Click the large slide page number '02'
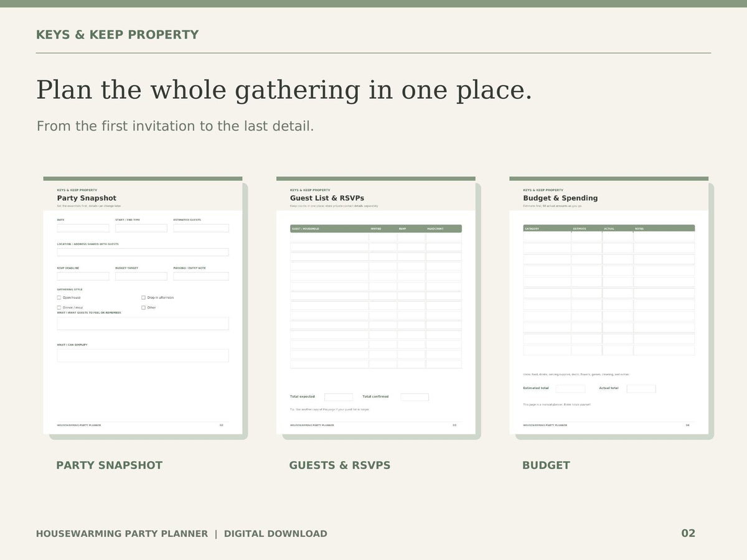 pos(688,533)
